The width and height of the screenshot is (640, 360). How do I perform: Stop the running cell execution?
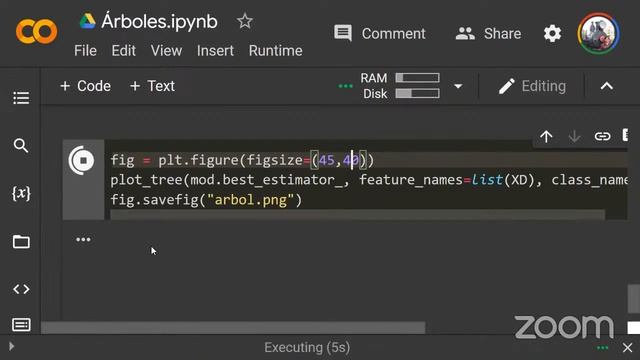coord(83,160)
